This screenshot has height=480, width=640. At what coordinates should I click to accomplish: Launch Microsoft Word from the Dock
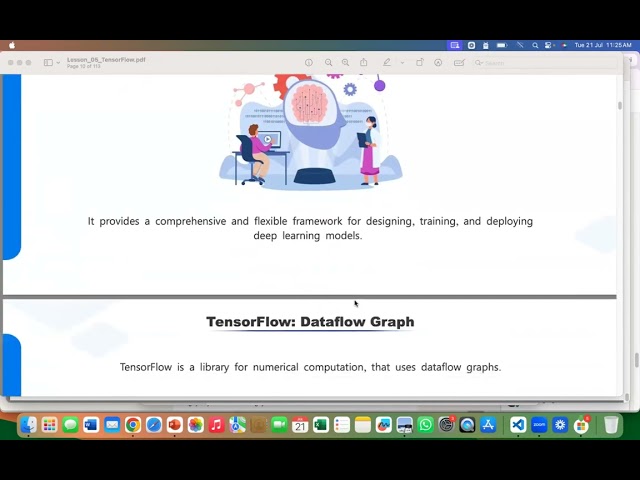(x=91, y=425)
